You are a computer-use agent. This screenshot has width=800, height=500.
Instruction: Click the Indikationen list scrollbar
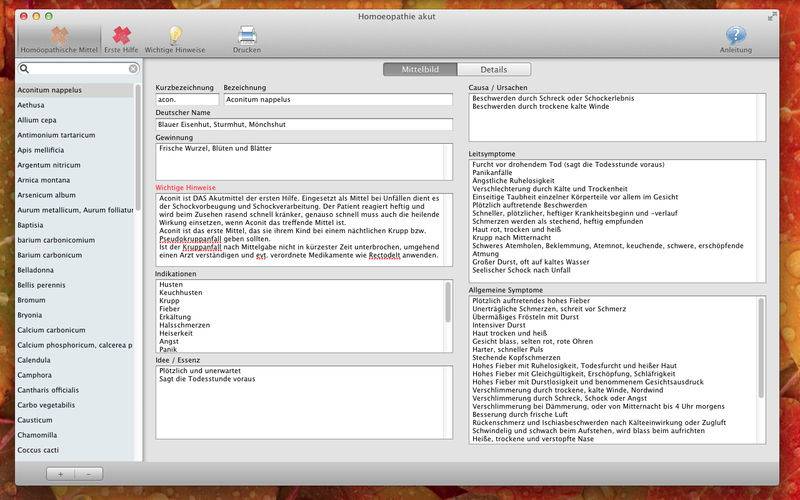448,302
